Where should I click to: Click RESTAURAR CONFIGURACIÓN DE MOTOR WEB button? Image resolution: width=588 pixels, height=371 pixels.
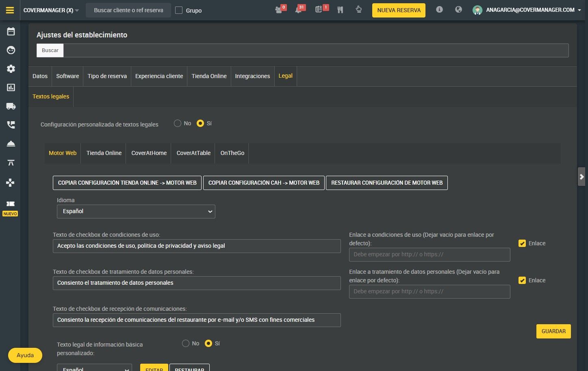click(387, 183)
